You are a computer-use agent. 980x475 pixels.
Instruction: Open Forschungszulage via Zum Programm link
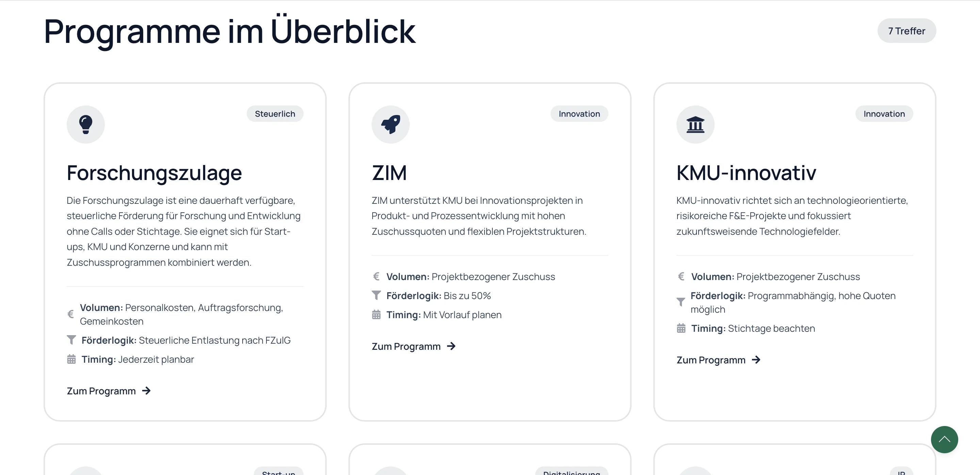101,391
